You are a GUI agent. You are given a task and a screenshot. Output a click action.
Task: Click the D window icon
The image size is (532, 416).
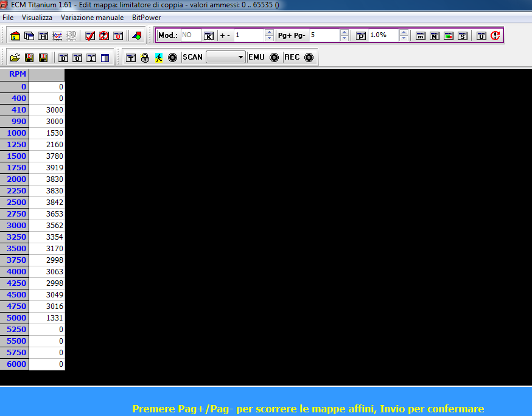(x=63, y=58)
